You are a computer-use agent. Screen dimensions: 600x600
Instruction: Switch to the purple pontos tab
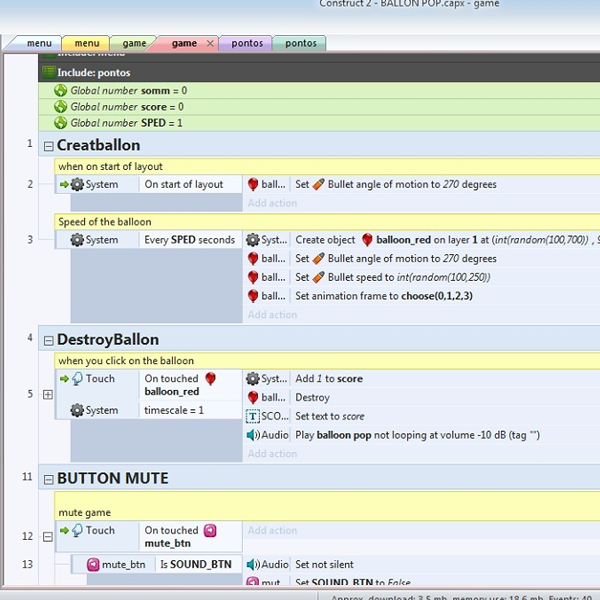(x=247, y=43)
